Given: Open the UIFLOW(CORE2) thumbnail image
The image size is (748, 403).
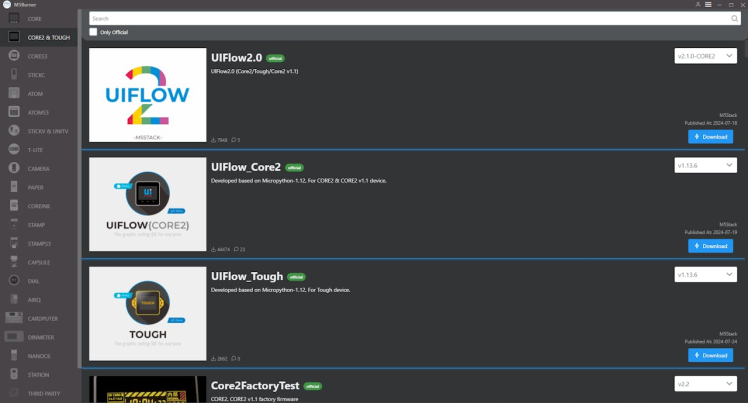Looking at the screenshot, I should click(148, 204).
